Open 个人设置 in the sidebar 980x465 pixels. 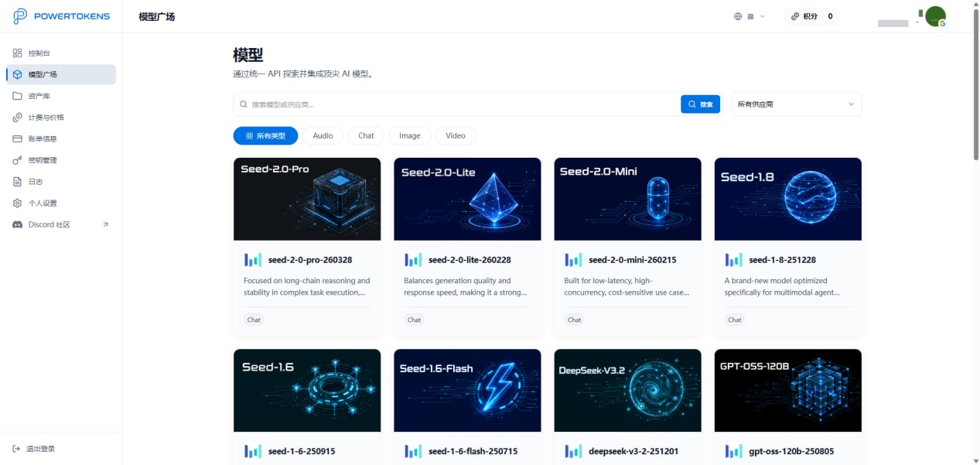click(61, 203)
